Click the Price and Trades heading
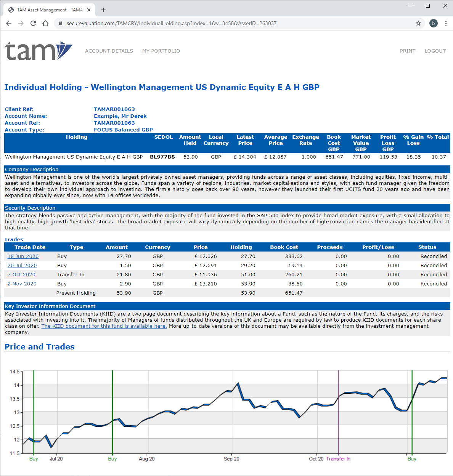453x476 pixels. pos(39,347)
